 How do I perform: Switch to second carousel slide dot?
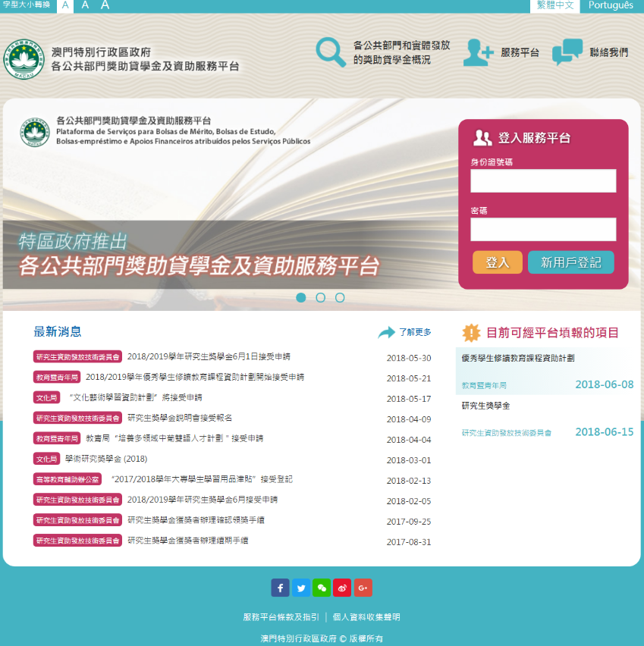(x=320, y=297)
